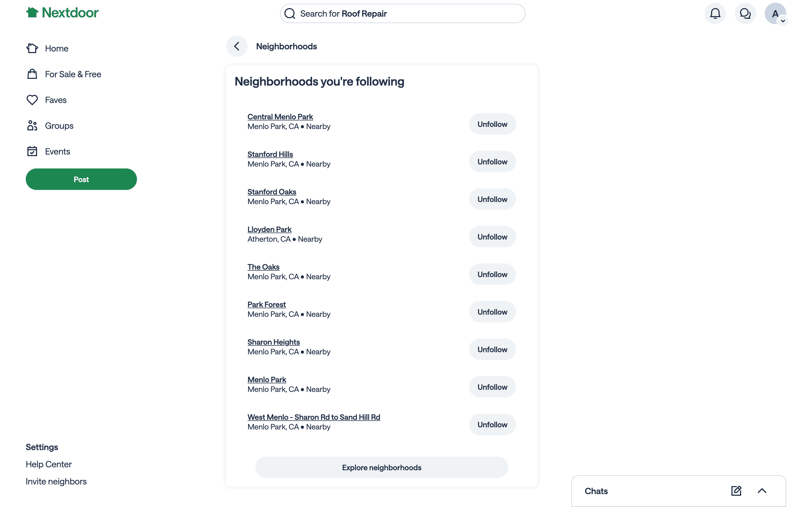
Task: Open For Sale & Free section
Action: pos(73,74)
